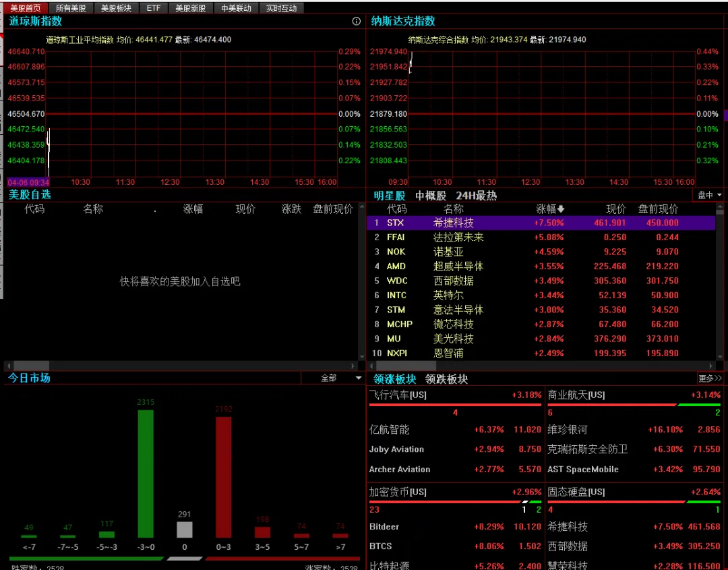Select 领涨板块 tab
The image size is (728, 570).
[x=394, y=379]
